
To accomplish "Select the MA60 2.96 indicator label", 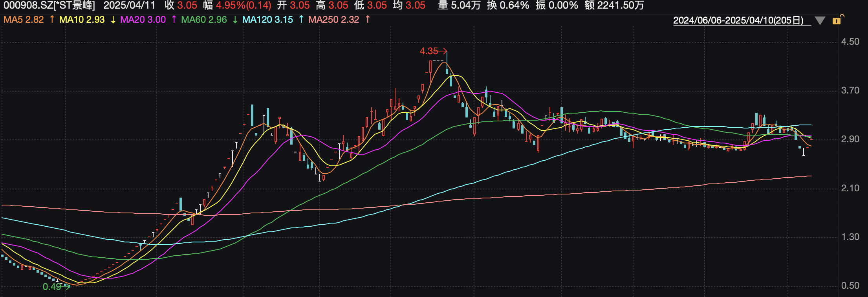I will pos(204,20).
